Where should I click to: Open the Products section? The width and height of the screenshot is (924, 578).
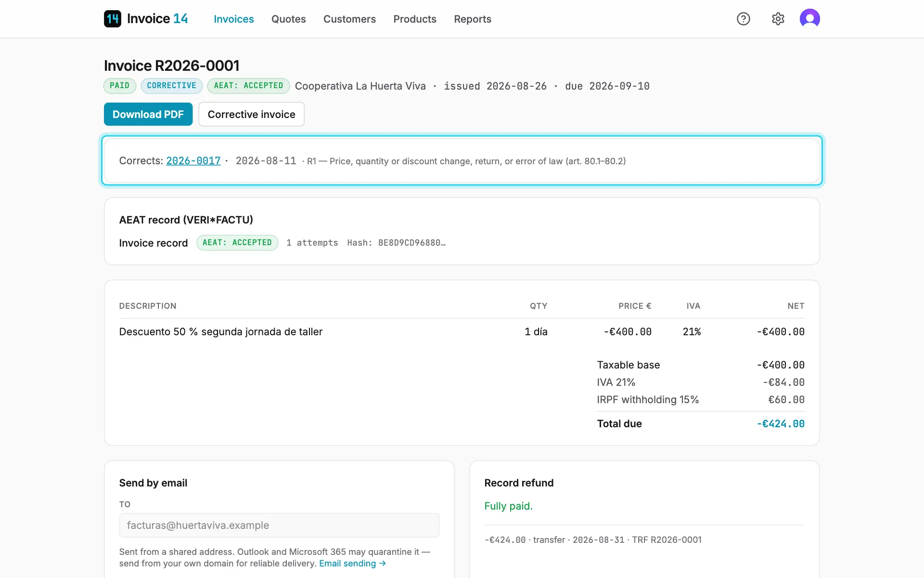click(415, 19)
